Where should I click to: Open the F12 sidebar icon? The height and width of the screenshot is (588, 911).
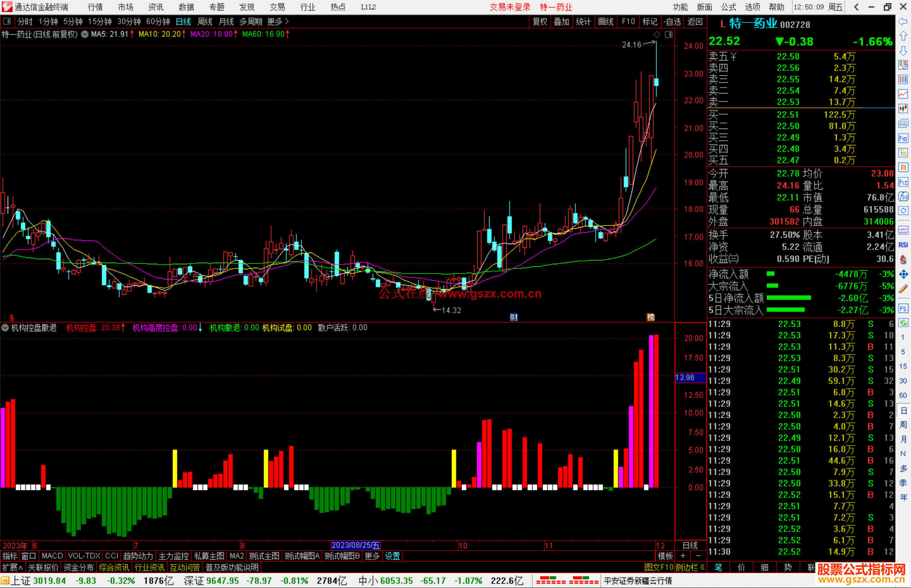click(903, 182)
